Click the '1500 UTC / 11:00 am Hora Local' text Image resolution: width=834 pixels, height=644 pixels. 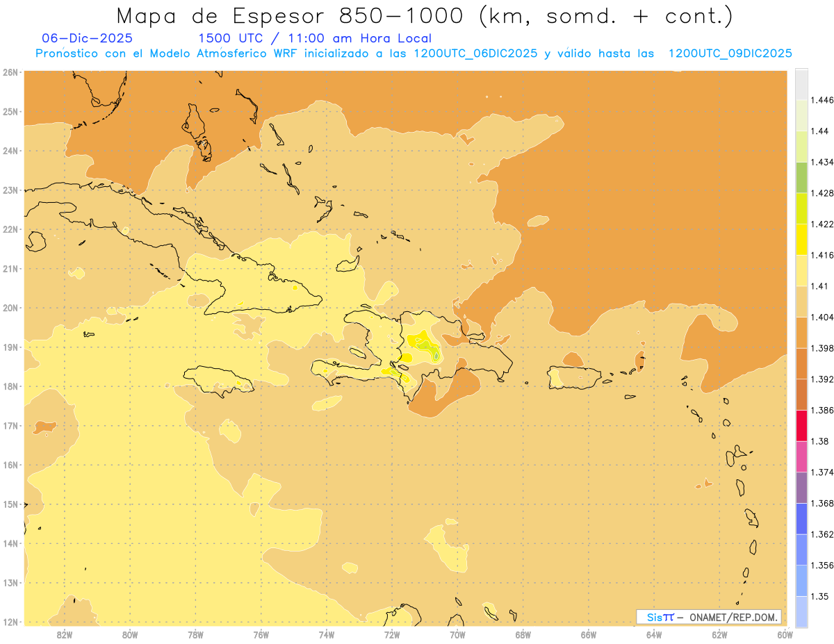click(315, 38)
